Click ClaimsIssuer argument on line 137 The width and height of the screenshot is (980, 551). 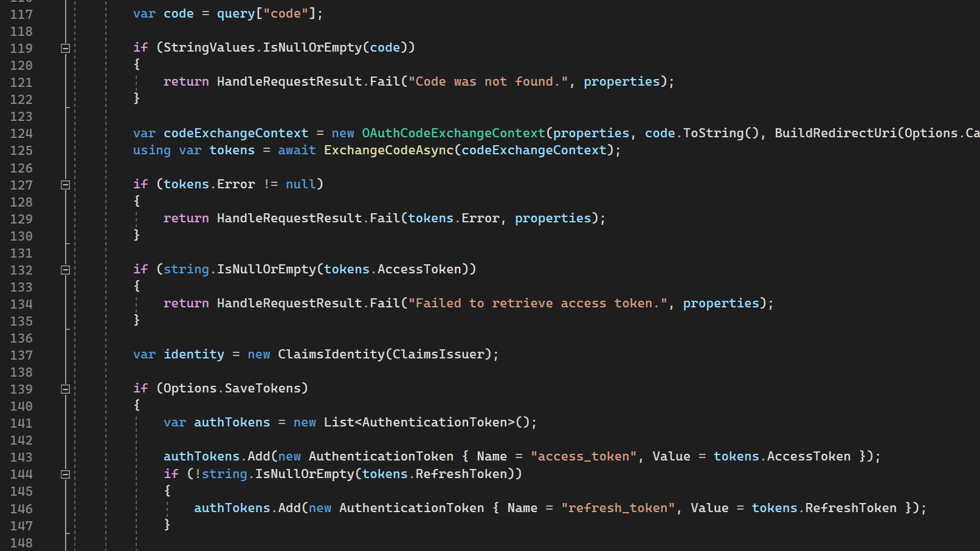pos(438,354)
